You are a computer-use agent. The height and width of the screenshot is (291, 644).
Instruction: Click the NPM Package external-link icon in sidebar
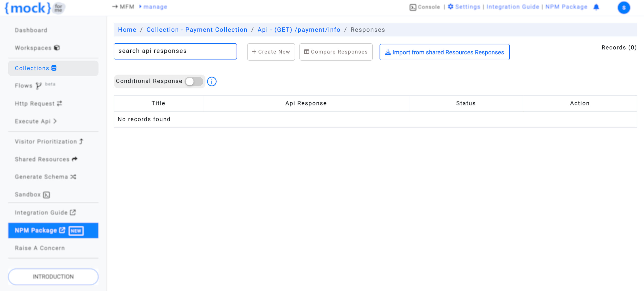click(x=62, y=230)
